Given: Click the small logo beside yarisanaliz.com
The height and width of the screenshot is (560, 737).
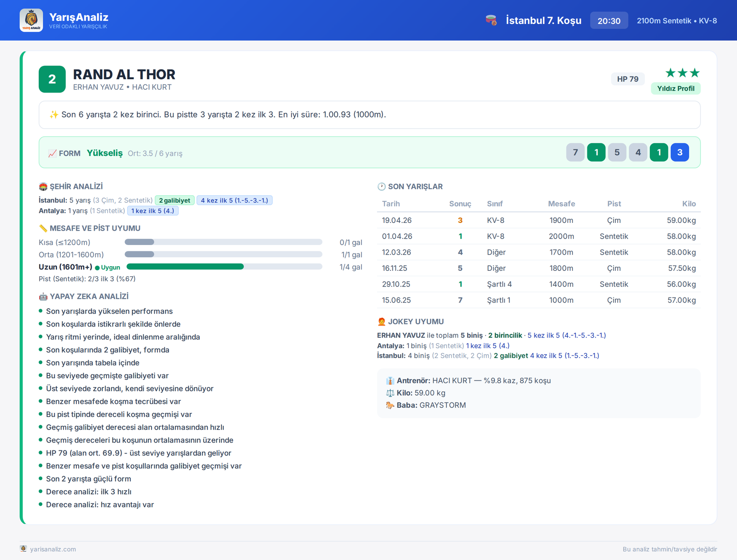Looking at the screenshot, I should click(x=23, y=548).
